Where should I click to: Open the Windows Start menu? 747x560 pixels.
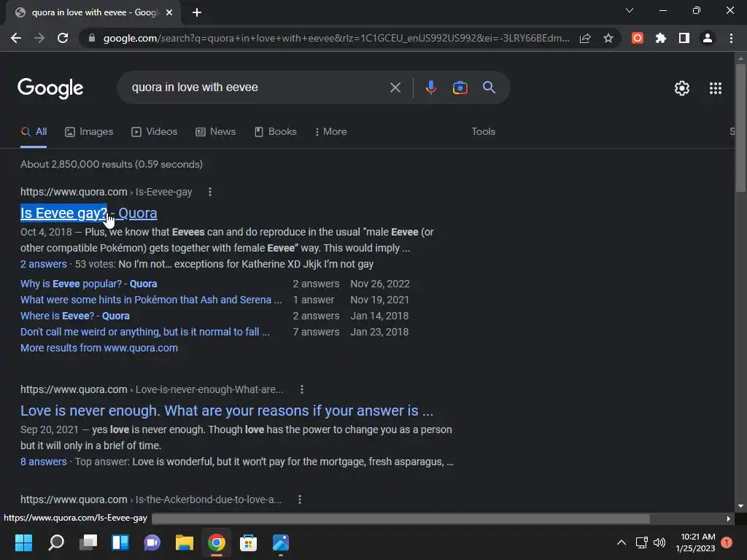point(23,542)
